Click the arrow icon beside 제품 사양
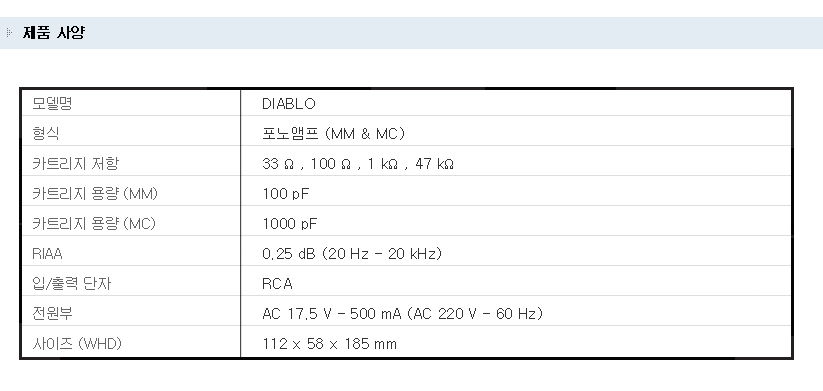Image resolution: width=823 pixels, height=391 pixels. click(9, 33)
